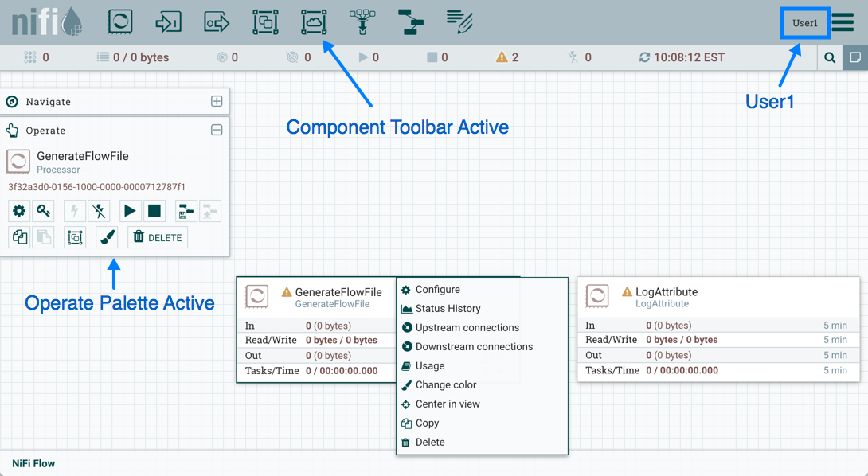This screenshot has height=476, width=868.
Task: Select the Process Group toolbar icon
Action: pos(265,22)
